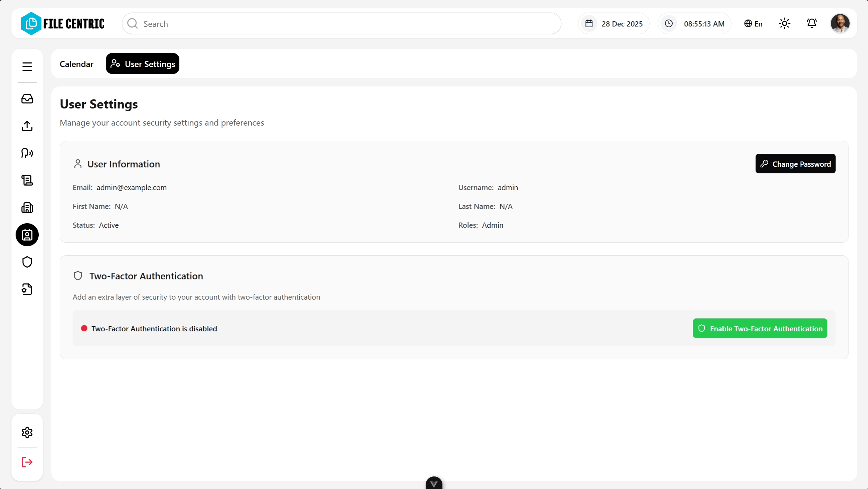The image size is (868, 489).
Task: Log out using the red exit icon
Action: [x=27, y=462]
